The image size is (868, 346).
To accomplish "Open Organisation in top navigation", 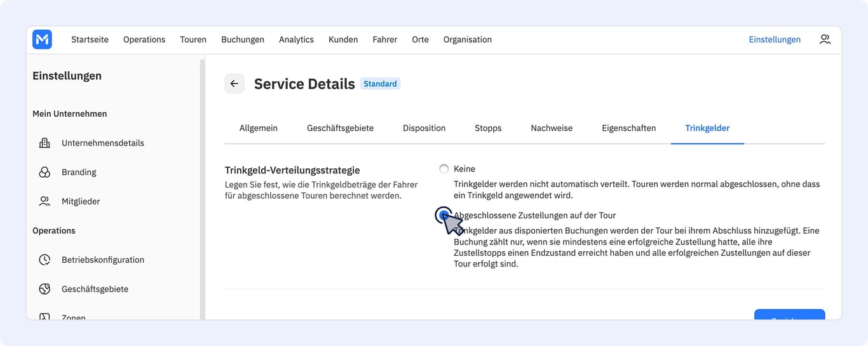I will pos(468,39).
